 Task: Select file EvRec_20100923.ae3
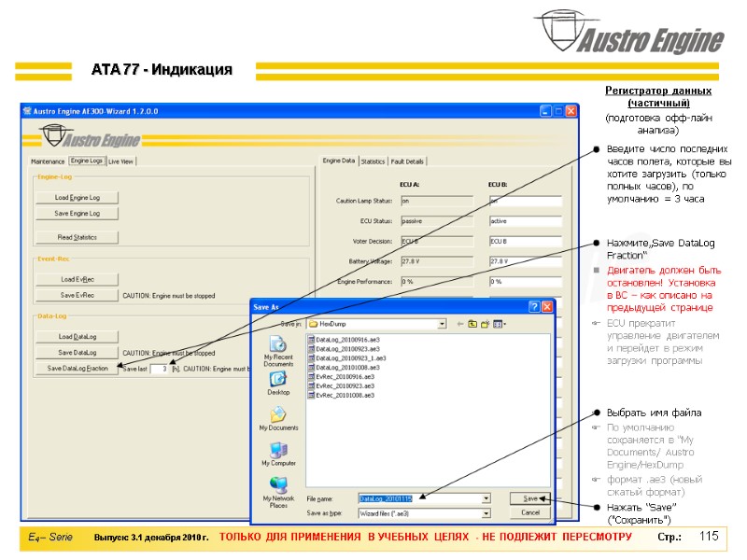342,385
